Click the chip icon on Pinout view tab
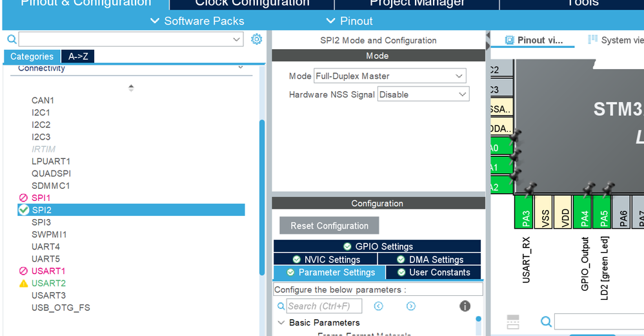The width and height of the screenshot is (644, 336). click(509, 40)
